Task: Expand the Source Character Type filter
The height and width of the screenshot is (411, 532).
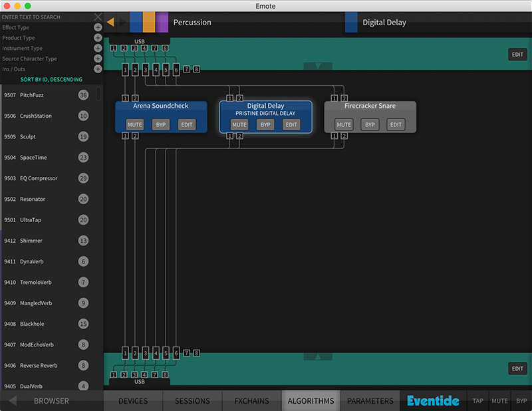Action: pyautogui.click(x=98, y=59)
